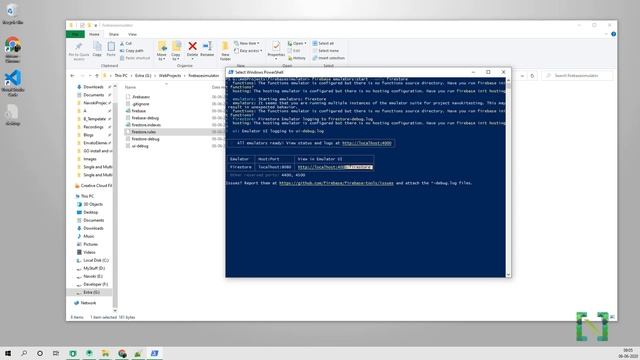This screenshot has height=360, width=640.
Task: Open Visual Studio Code desktop shortcut
Action: pyautogui.click(x=13, y=83)
